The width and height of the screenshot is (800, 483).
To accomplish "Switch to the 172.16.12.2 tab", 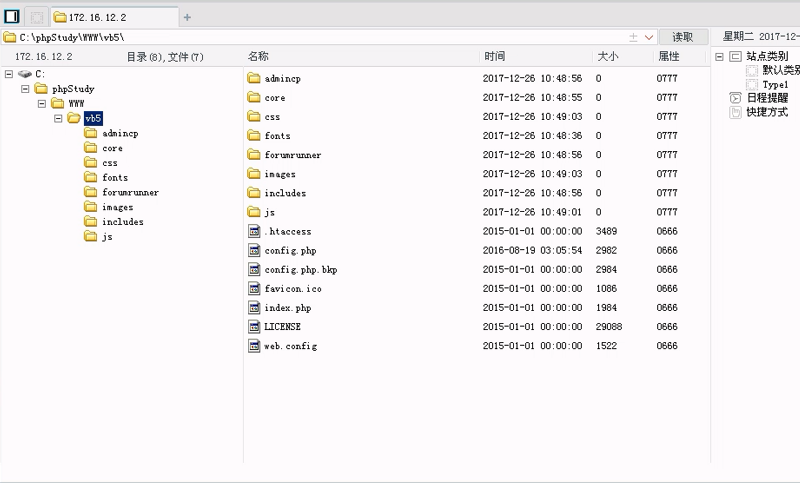I will (115, 17).
